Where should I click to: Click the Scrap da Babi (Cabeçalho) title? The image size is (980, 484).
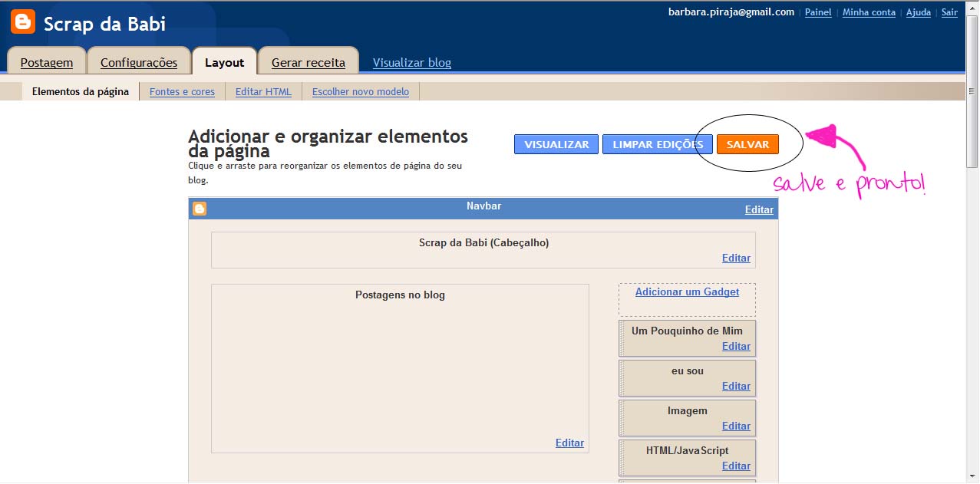click(x=483, y=242)
